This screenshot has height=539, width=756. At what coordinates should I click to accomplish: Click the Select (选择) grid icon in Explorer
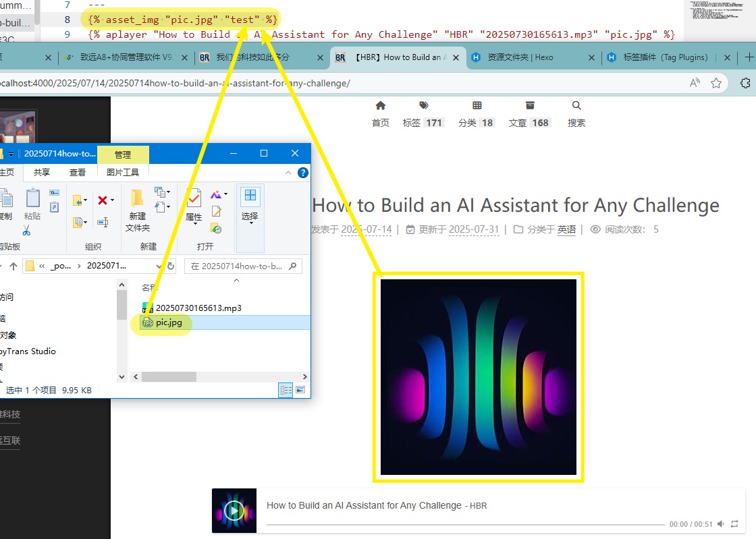click(250, 196)
